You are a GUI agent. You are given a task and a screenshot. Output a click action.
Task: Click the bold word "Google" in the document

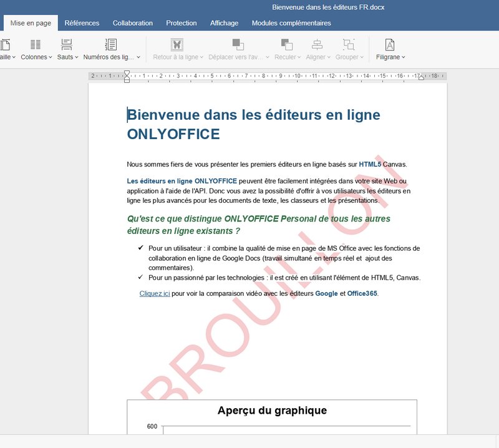(x=326, y=294)
